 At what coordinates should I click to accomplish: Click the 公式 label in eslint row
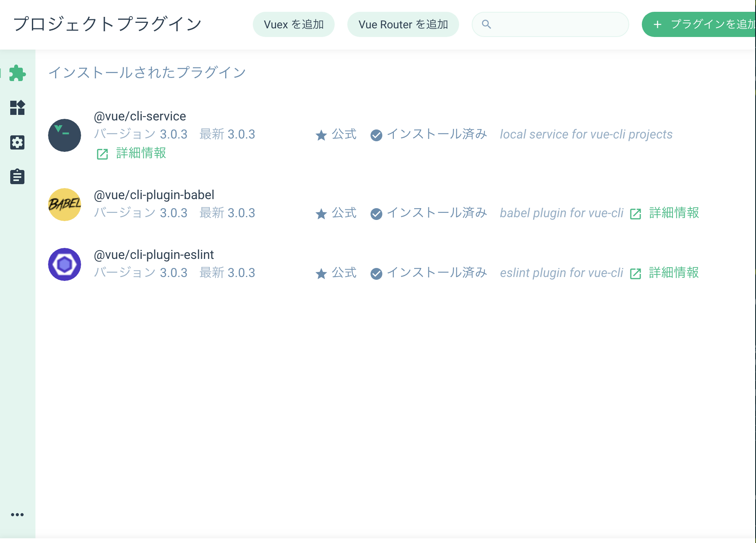(x=344, y=273)
